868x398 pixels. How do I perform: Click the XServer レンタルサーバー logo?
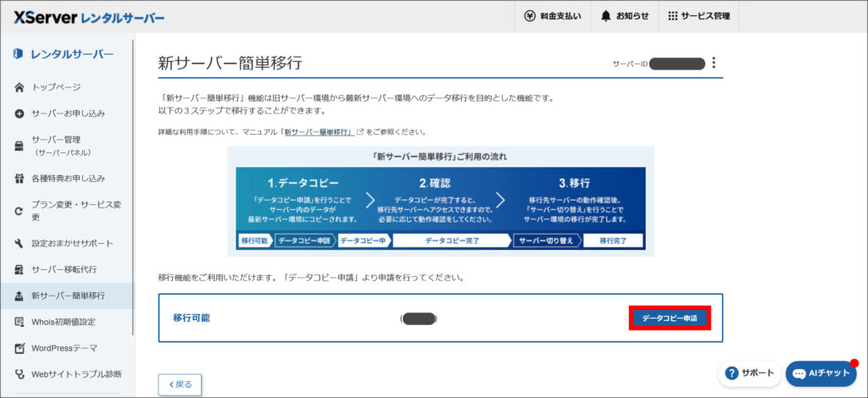pos(89,17)
